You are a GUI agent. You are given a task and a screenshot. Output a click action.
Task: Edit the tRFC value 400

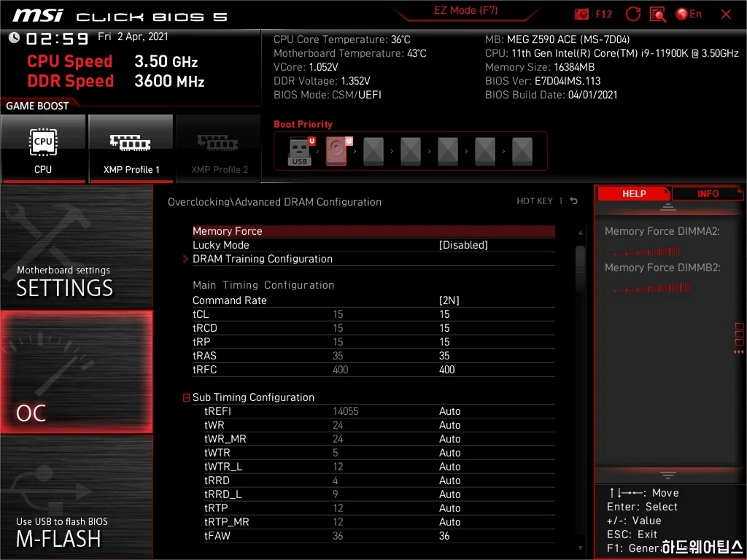(x=447, y=370)
